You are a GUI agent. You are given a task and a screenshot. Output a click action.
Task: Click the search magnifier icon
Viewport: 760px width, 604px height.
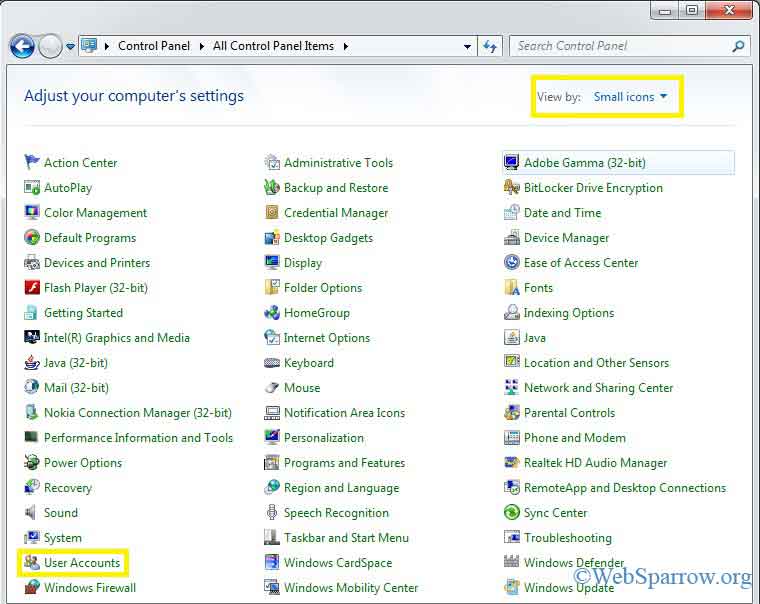coord(739,46)
